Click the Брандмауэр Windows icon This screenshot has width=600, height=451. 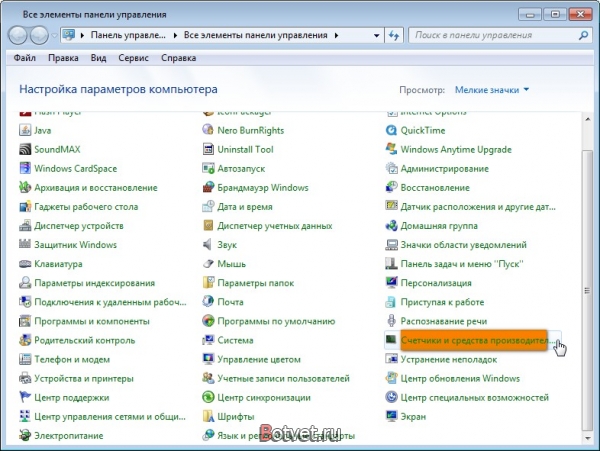[208, 187]
